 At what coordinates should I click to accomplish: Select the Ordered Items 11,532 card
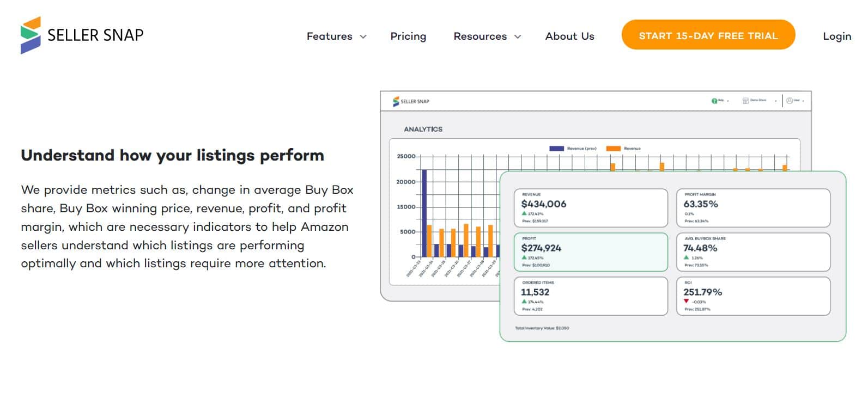point(591,296)
